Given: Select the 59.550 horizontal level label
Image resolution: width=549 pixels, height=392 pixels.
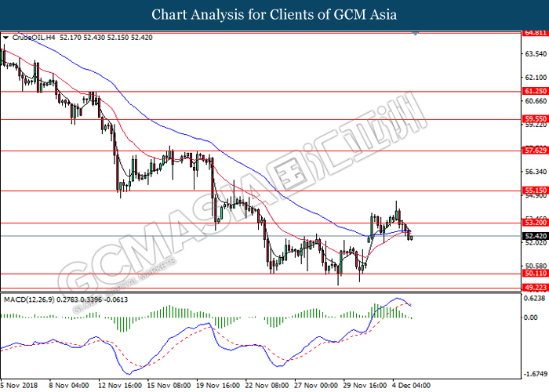Looking at the screenshot, I should coord(536,119).
